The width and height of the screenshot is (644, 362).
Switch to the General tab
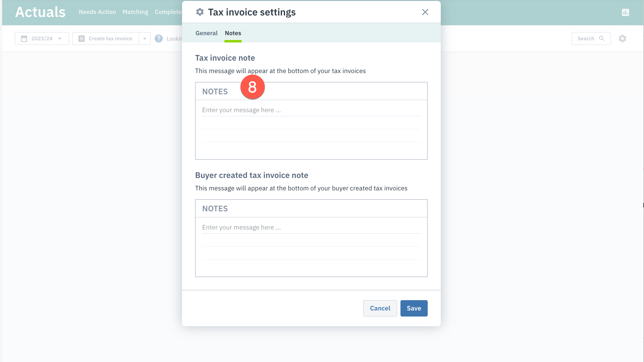206,33
